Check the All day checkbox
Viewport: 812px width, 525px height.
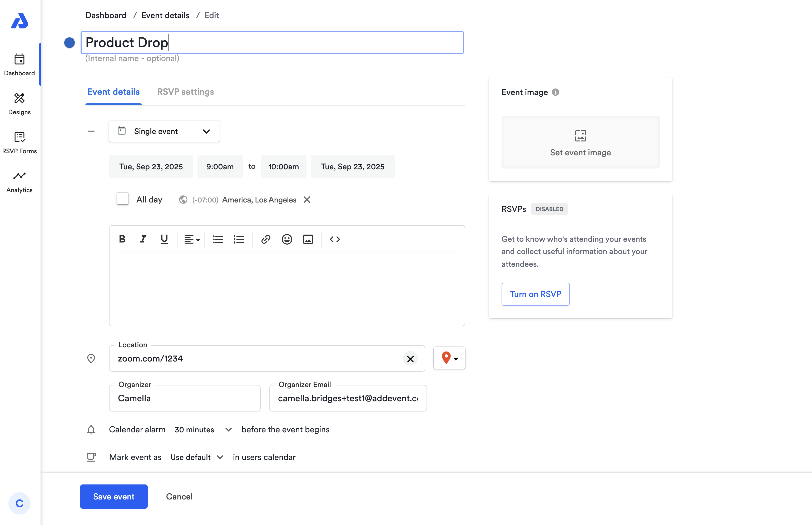click(123, 199)
